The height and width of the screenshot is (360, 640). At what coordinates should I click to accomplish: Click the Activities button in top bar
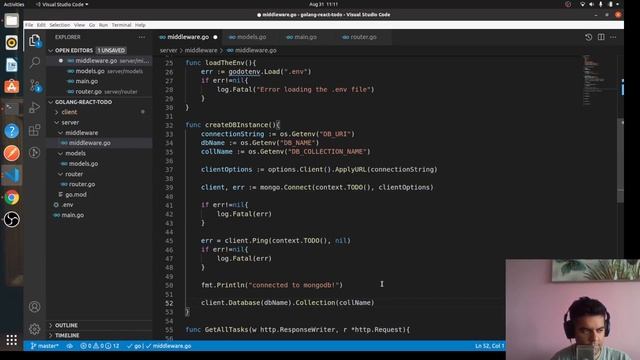(14, 4)
